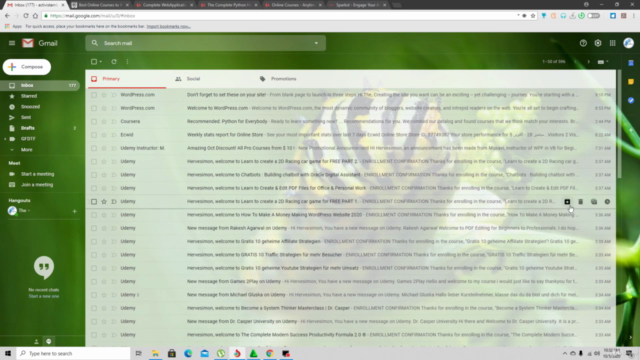Tick the Udemy Chatbots email checkbox
Image resolution: width=640 pixels, height=360 pixels.
point(94,175)
